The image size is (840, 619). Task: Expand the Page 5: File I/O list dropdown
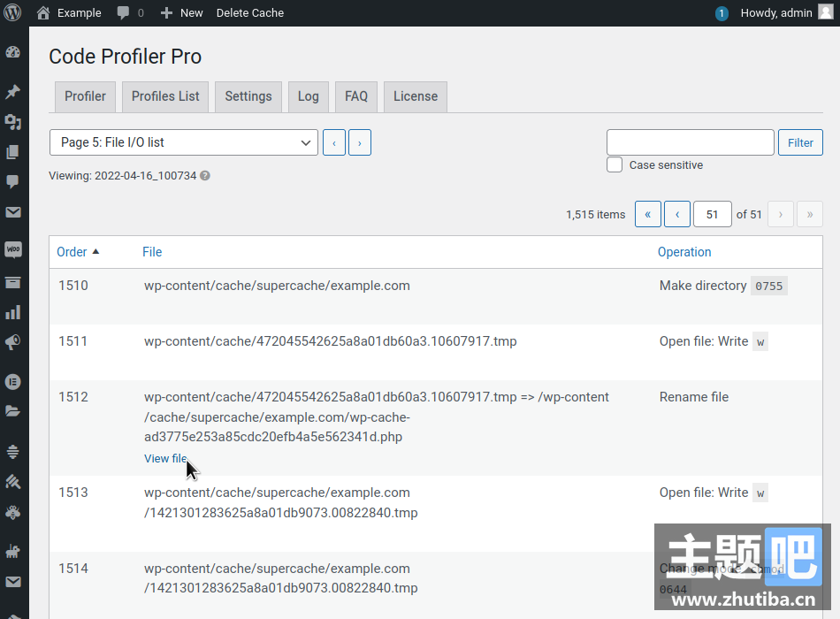pos(183,142)
